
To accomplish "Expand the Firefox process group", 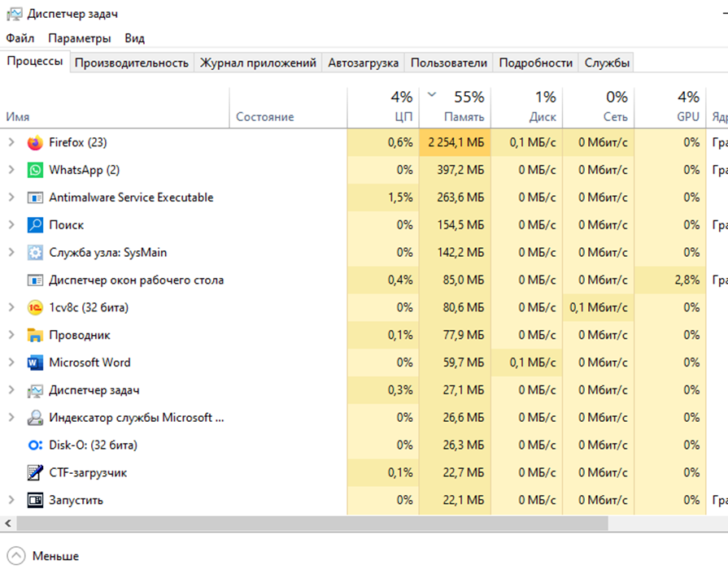I will (11, 143).
